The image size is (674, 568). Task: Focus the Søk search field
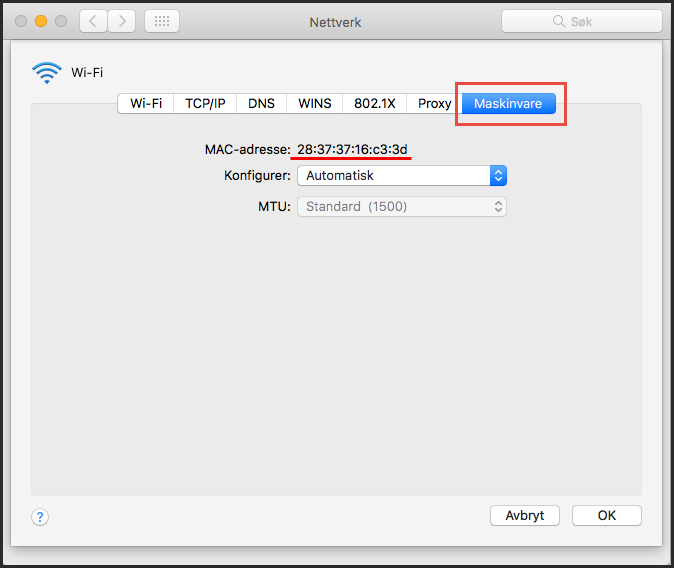coord(582,21)
